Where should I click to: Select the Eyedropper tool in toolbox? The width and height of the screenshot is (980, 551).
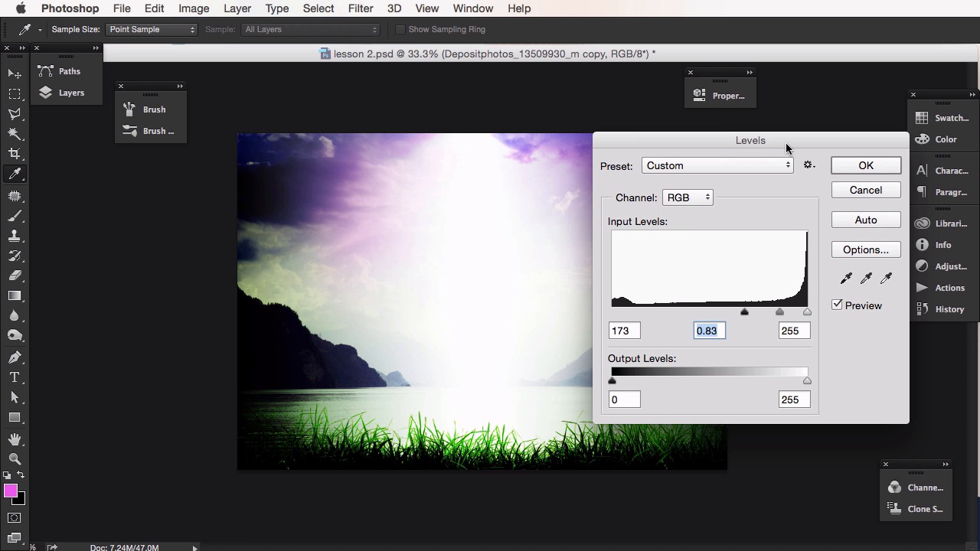coord(15,174)
